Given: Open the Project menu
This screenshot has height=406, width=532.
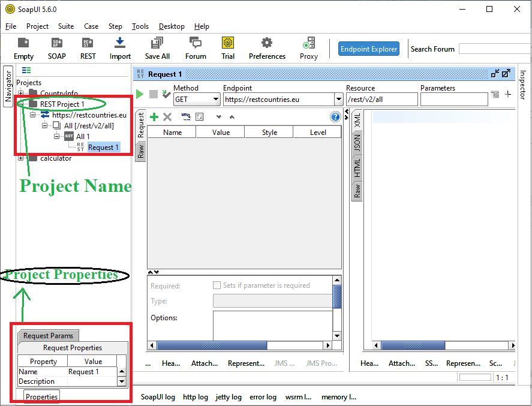Looking at the screenshot, I should pos(37,26).
